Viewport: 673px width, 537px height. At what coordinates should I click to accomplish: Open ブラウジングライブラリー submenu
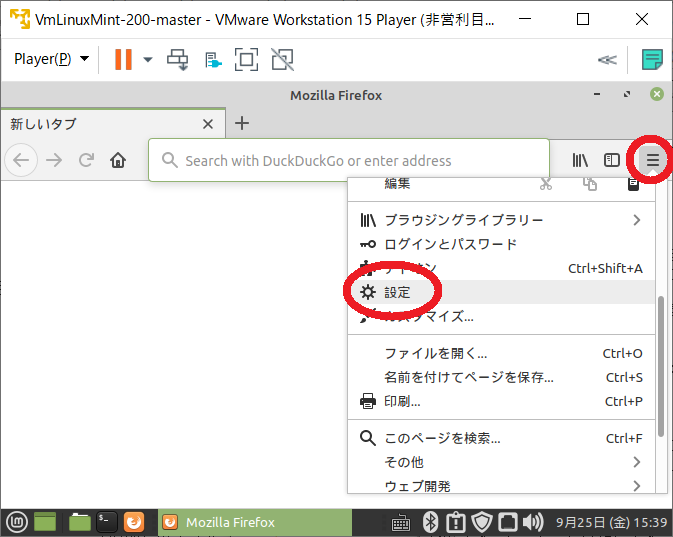501,220
